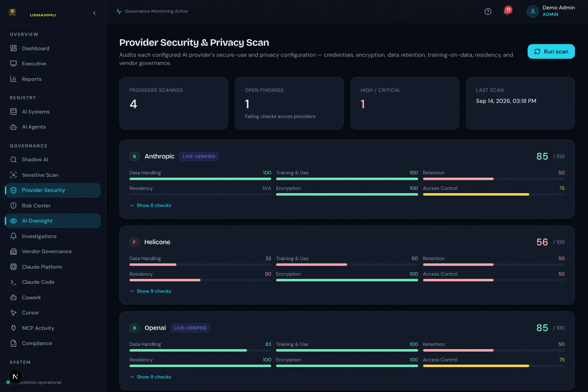Screen dimensions: 588x392
Task: Click Governance Monitoring Active status text
Action: coord(156,11)
